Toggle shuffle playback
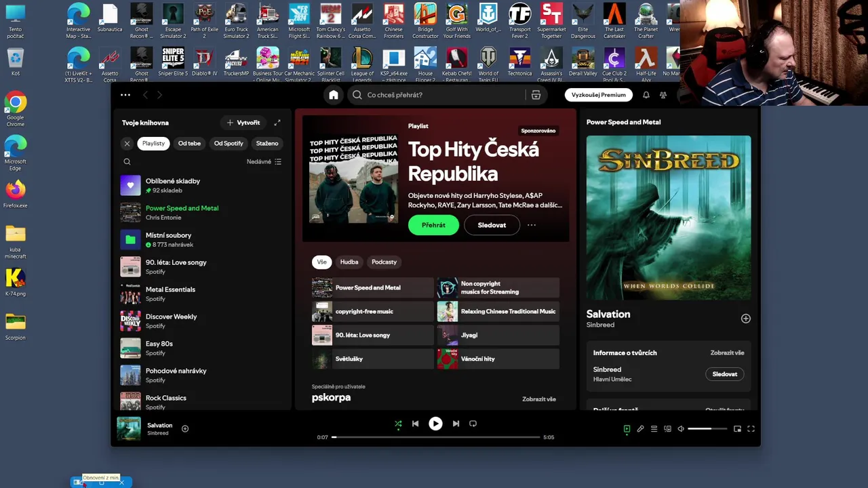Image resolution: width=868 pixels, height=488 pixels. pyautogui.click(x=398, y=424)
